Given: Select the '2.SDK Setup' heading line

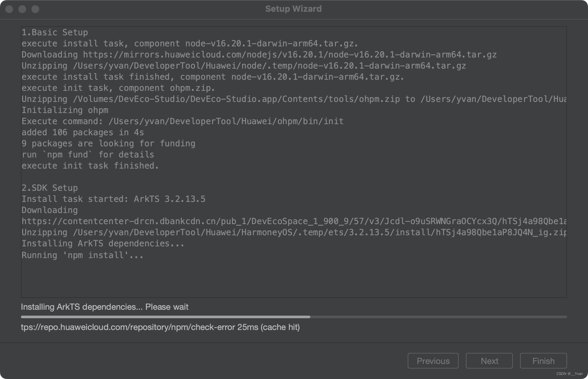Looking at the screenshot, I should (x=50, y=188).
